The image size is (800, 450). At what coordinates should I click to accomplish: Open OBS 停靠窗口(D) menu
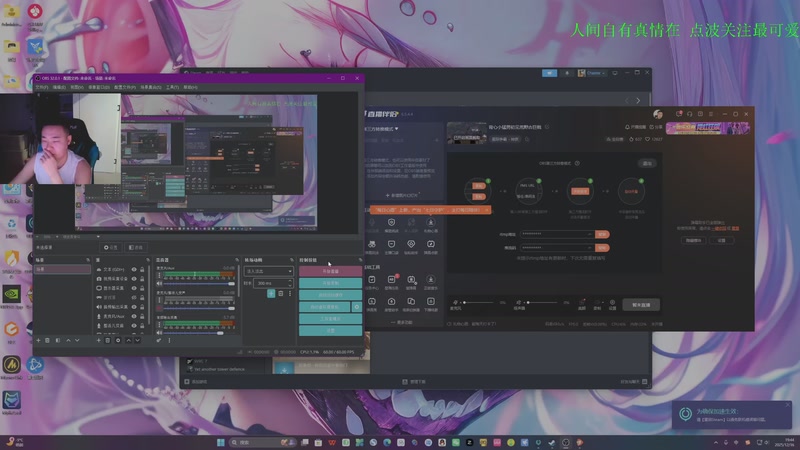[98, 87]
